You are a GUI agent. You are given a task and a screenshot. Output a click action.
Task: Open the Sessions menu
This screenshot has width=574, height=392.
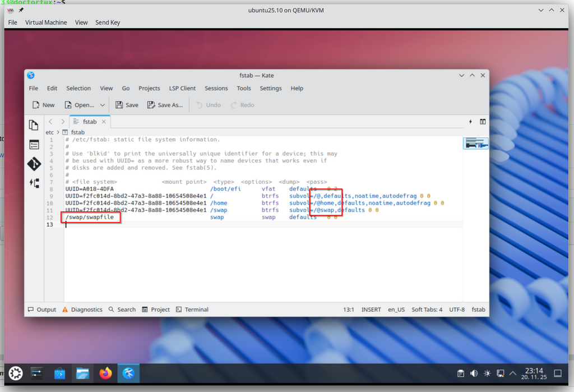[216, 88]
